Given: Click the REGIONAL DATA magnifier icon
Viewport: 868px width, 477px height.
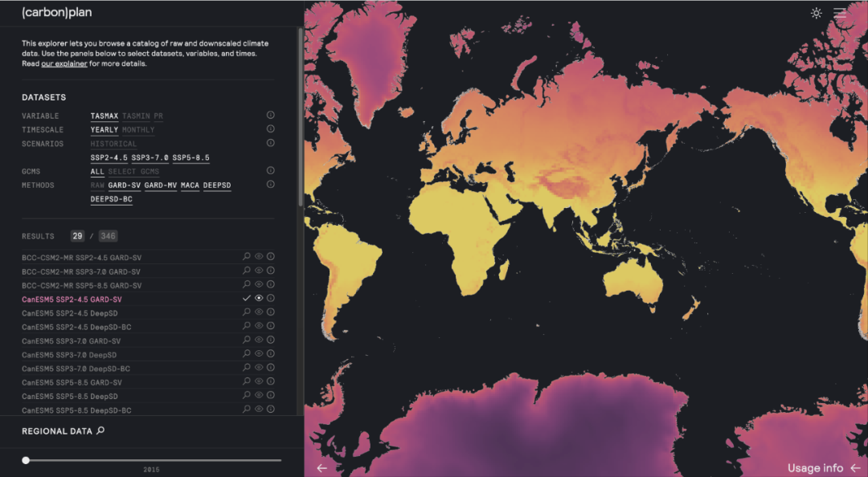Looking at the screenshot, I should pos(100,430).
